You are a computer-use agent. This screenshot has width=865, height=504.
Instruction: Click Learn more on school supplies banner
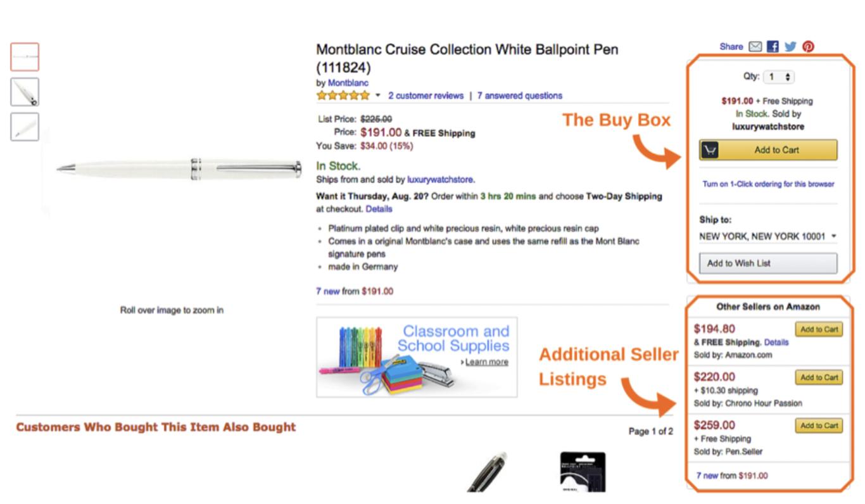(x=486, y=362)
